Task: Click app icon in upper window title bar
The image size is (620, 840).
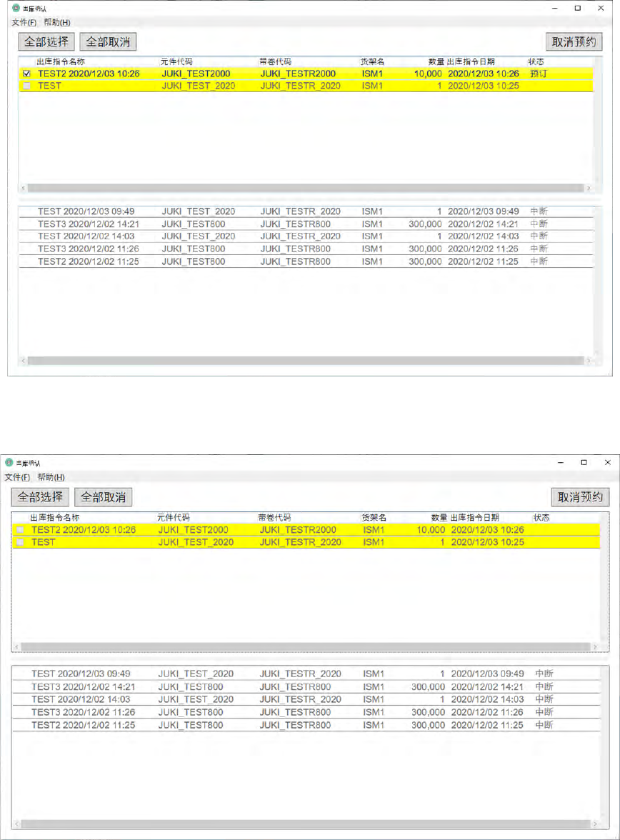Action: tap(16, 8)
